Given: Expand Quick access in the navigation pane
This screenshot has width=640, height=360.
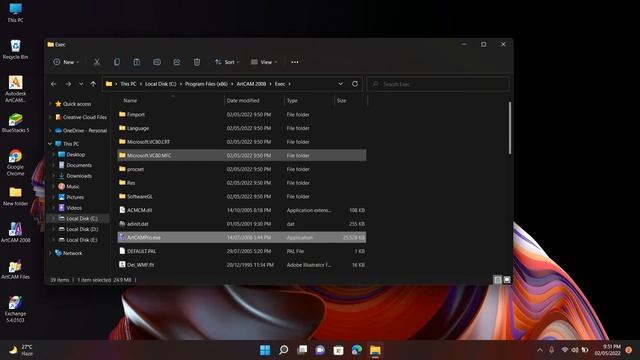Looking at the screenshot, I should [x=50, y=104].
